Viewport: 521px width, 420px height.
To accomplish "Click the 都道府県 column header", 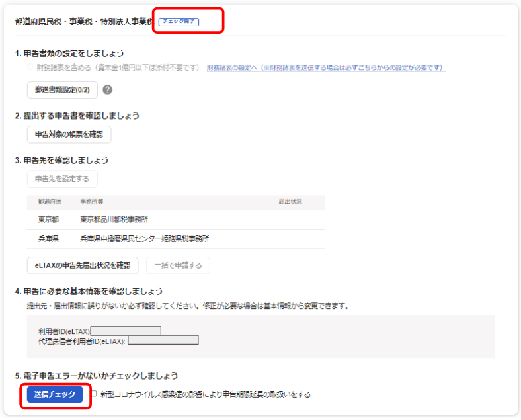I will [x=50, y=202].
